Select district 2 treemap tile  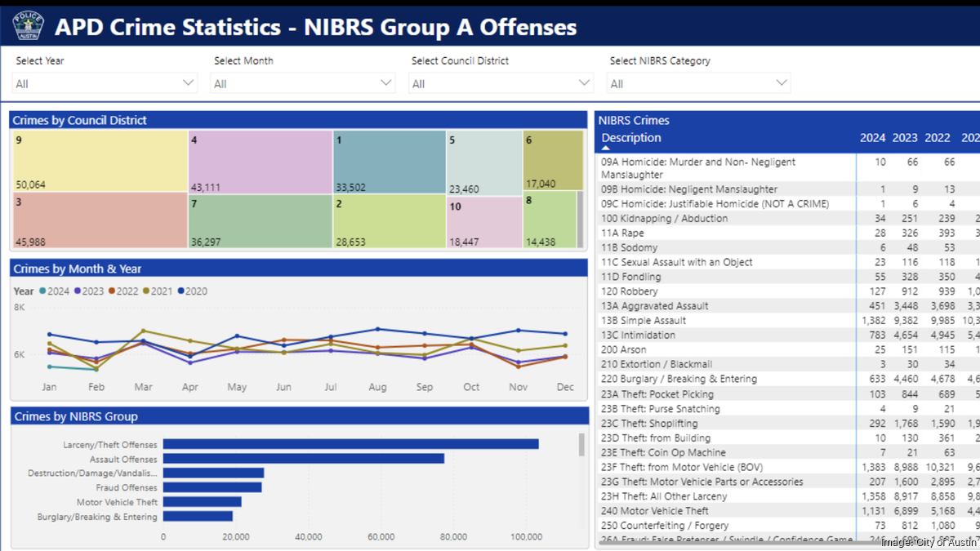pyautogui.click(x=390, y=221)
